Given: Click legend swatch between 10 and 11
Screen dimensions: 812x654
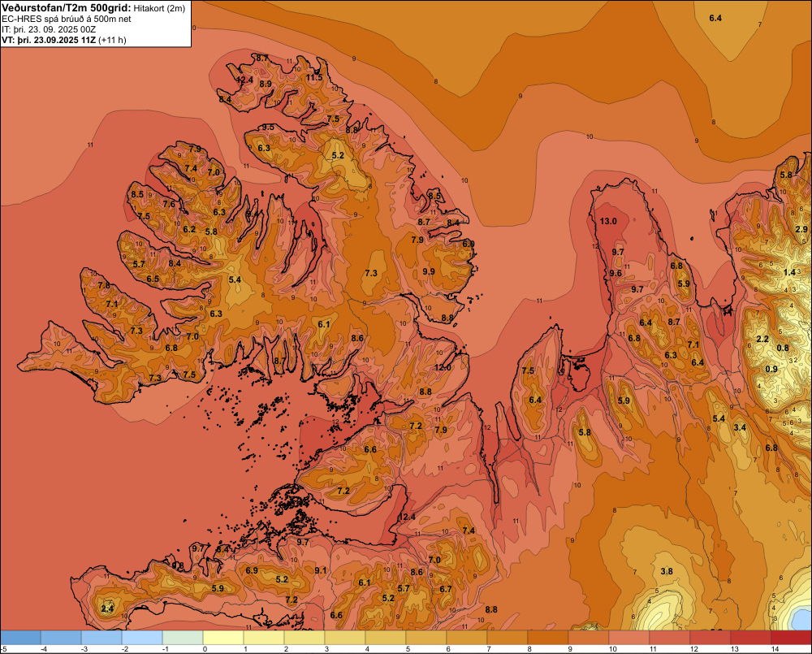Looking at the screenshot, I should 629,638.
